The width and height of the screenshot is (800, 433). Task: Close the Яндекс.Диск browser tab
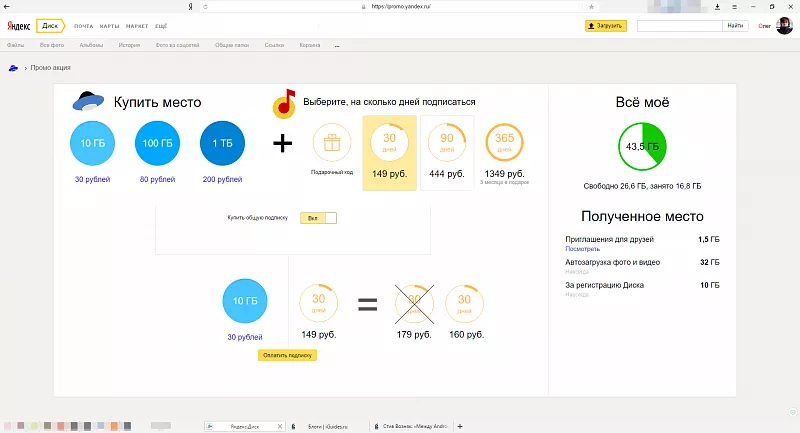point(280,426)
